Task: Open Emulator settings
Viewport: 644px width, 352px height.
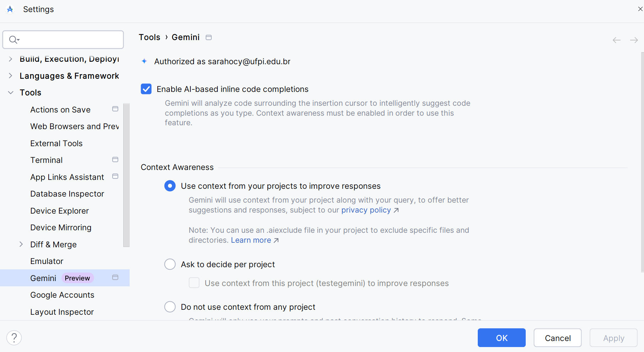Action: (x=47, y=261)
